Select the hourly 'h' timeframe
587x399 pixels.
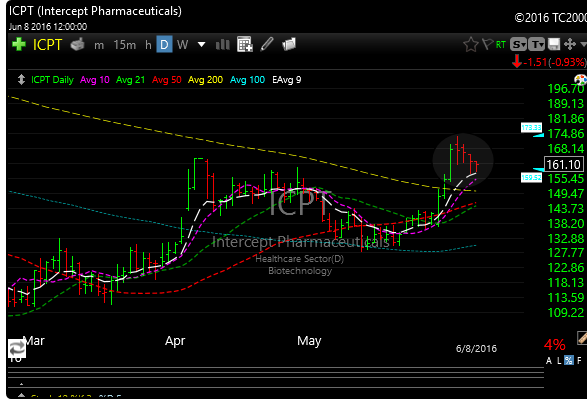[x=148, y=45]
